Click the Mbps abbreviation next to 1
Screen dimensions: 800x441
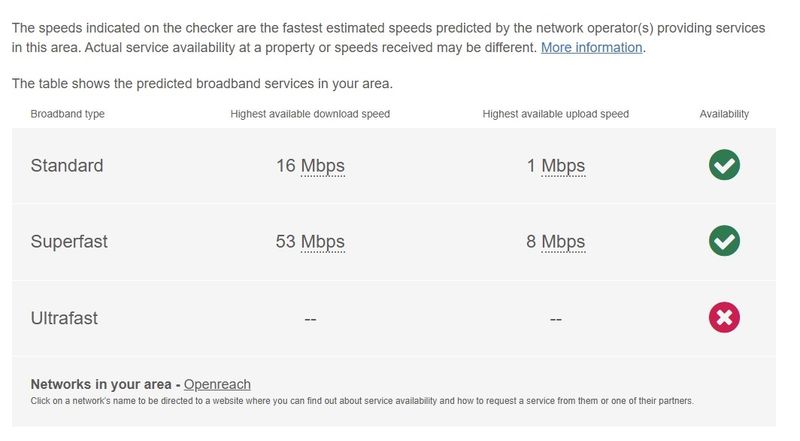(563, 166)
